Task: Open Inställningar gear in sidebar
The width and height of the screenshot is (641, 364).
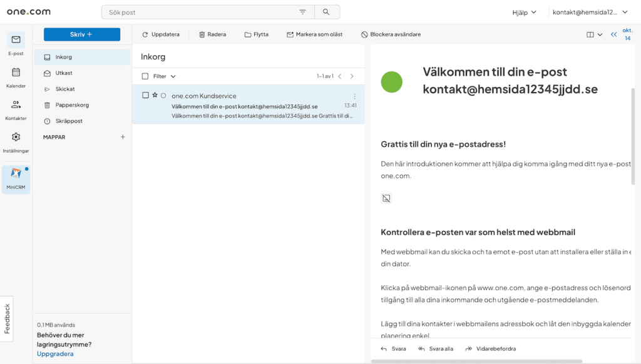Action: click(x=16, y=142)
